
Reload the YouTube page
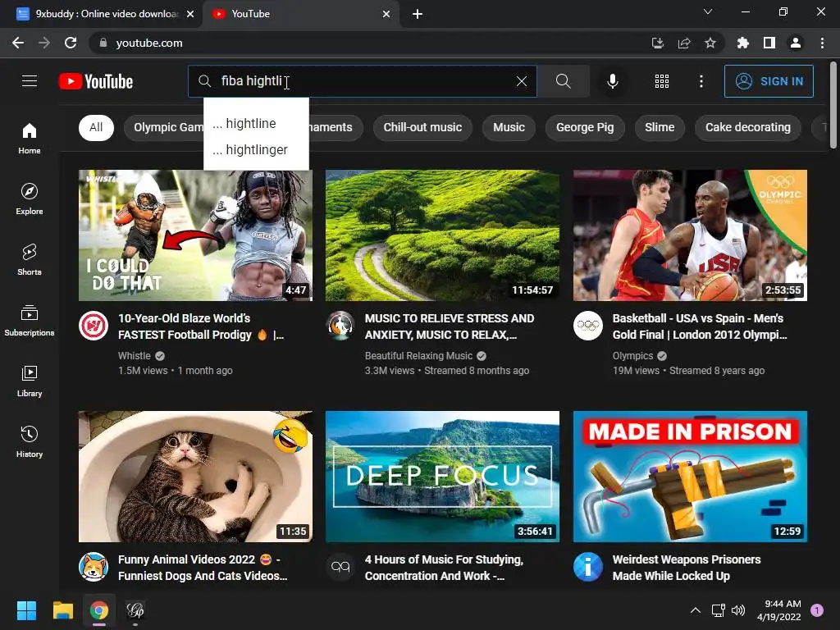click(71, 43)
